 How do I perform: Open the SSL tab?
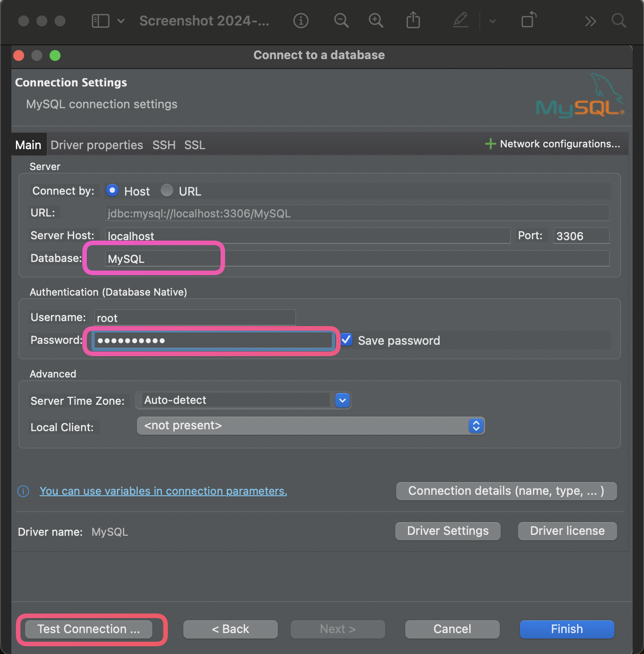195,145
